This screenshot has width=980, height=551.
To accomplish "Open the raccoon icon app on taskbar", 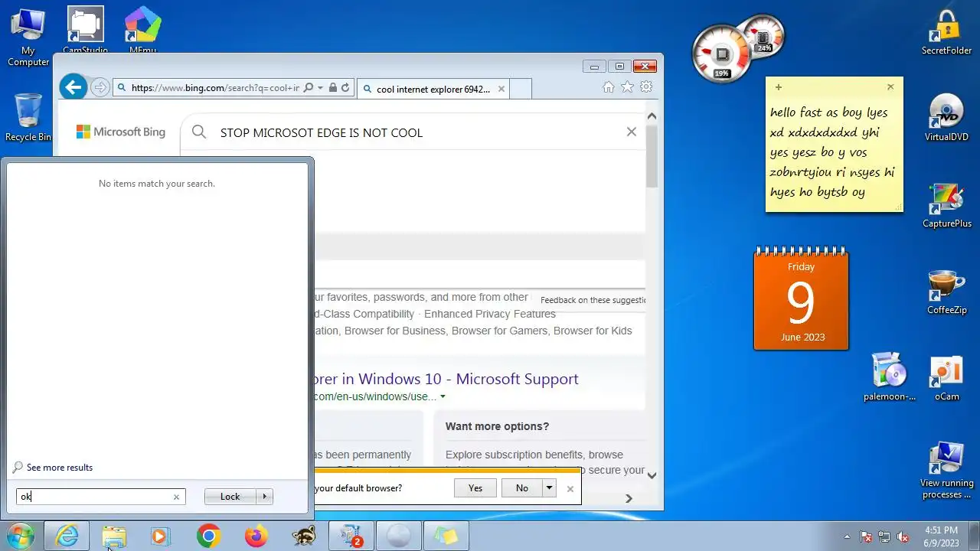I will pyautogui.click(x=304, y=536).
